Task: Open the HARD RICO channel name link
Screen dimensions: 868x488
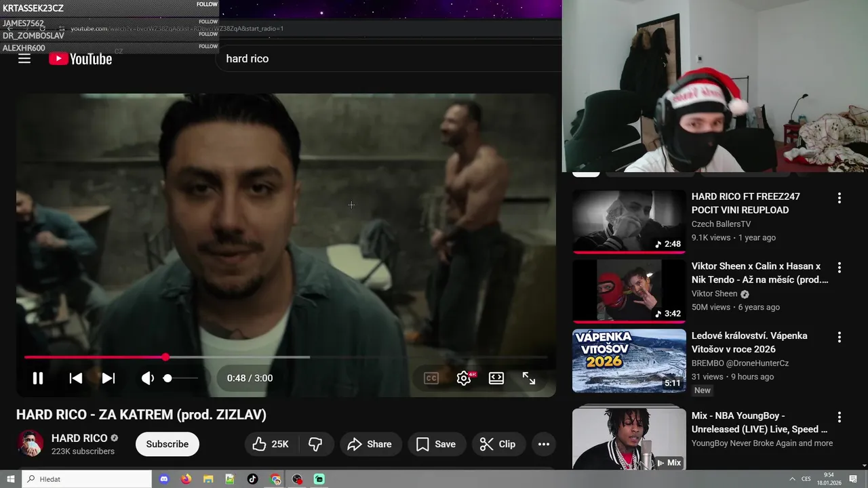Action: (79, 438)
